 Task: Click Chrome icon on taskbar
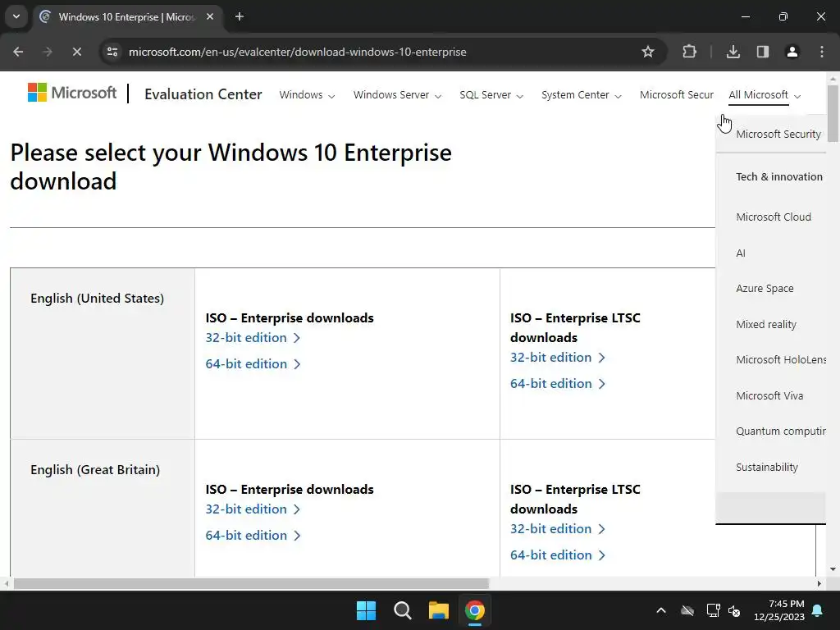coord(475,610)
